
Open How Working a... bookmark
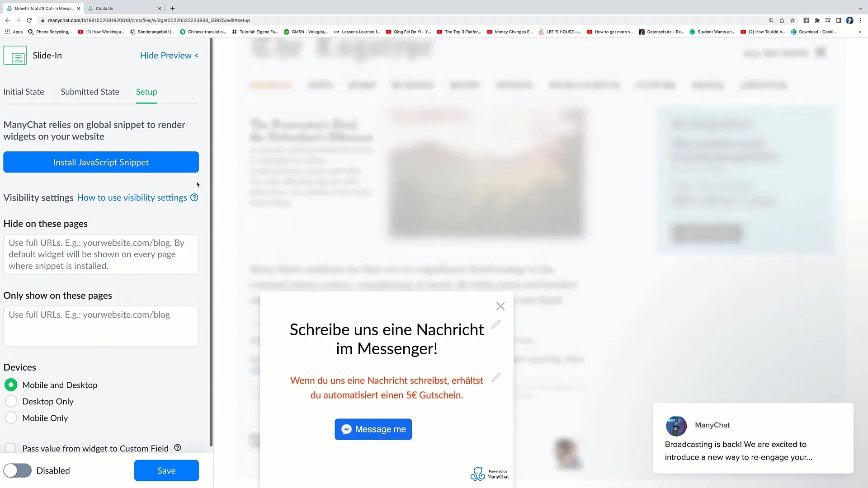click(x=101, y=32)
